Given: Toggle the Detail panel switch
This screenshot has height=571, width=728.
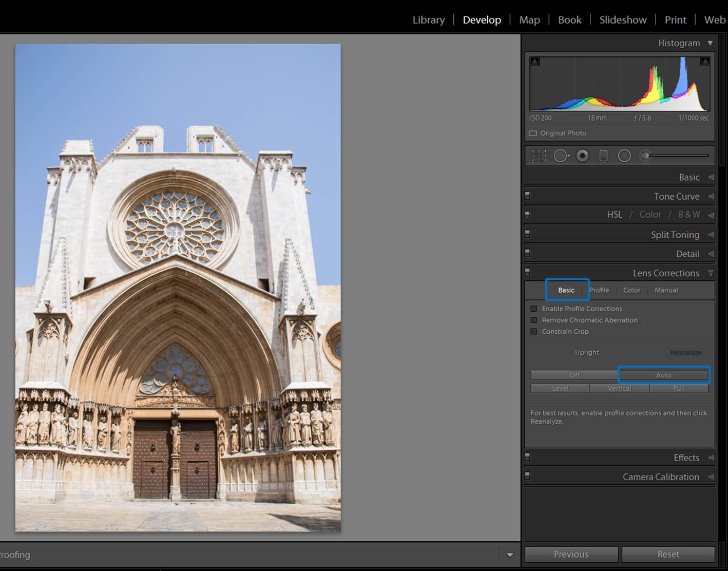Looking at the screenshot, I should point(527,253).
